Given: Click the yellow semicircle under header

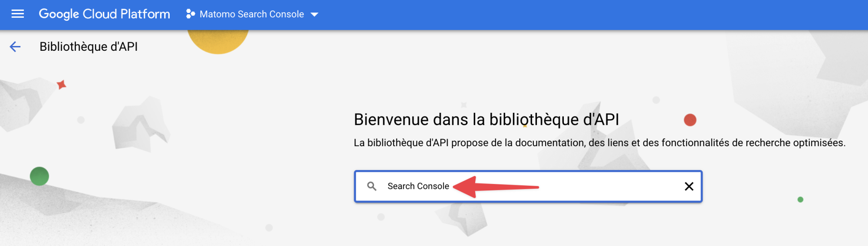Looking at the screenshot, I should [218, 42].
